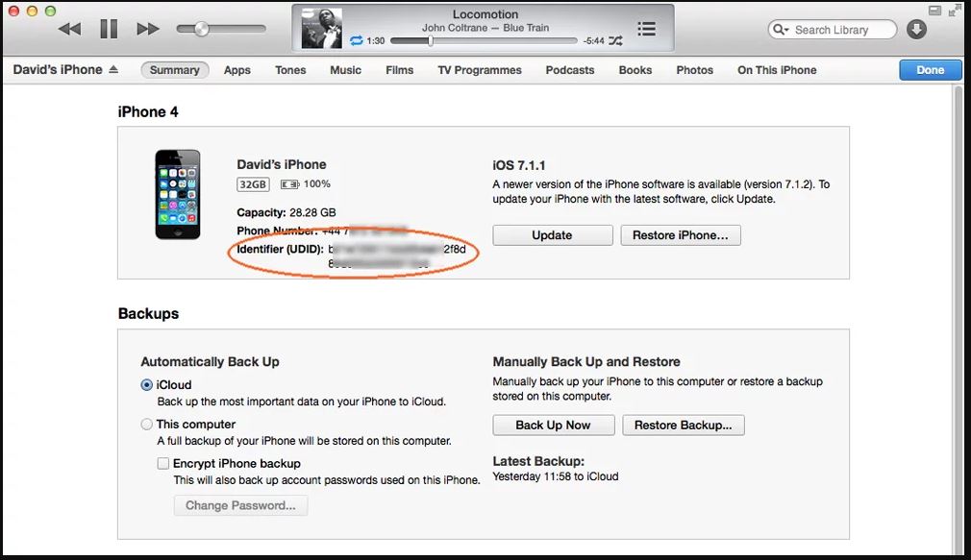Click the Change Password... button

(x=241, y=505)
